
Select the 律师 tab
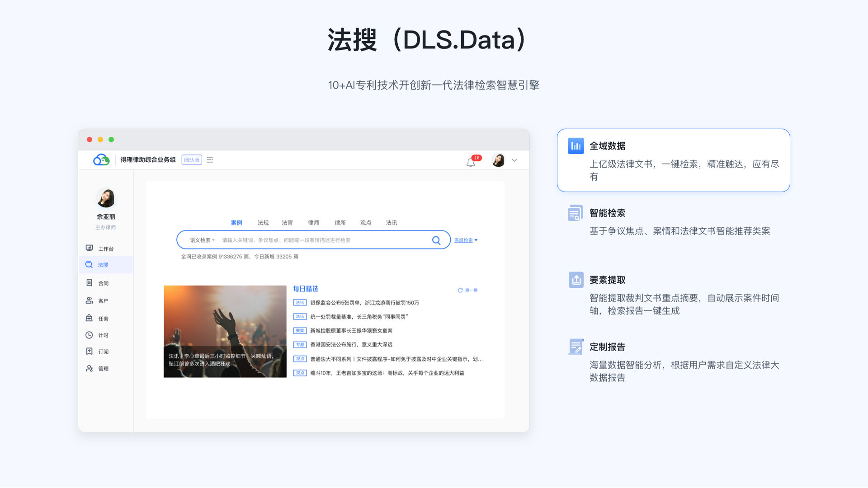(x=314, y=222)
